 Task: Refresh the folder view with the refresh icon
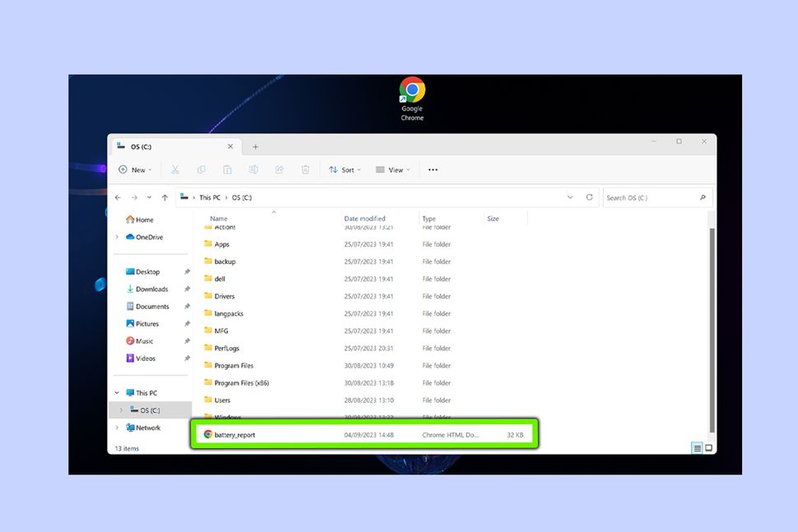(x=590, y=197)
